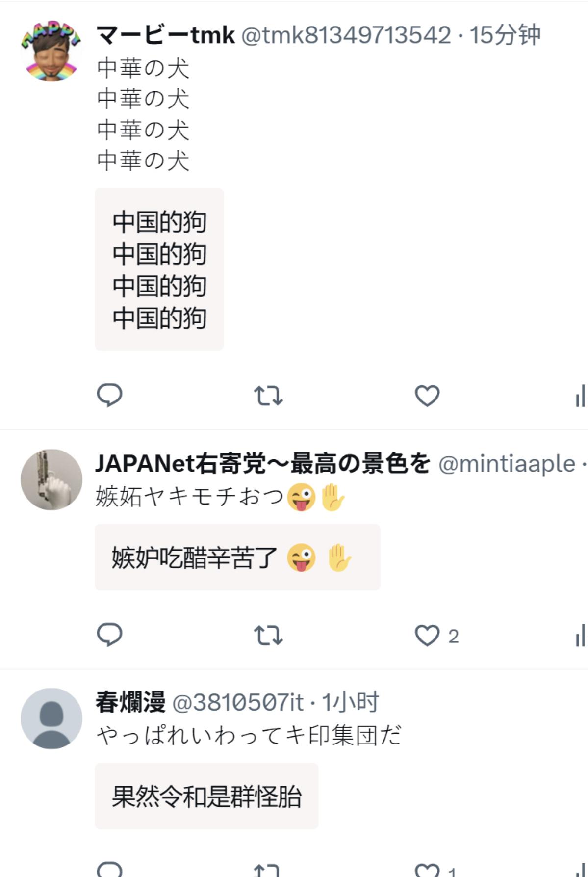Open マービーtmk profile picture
The image size is (588, 877).
pos(51,51)
